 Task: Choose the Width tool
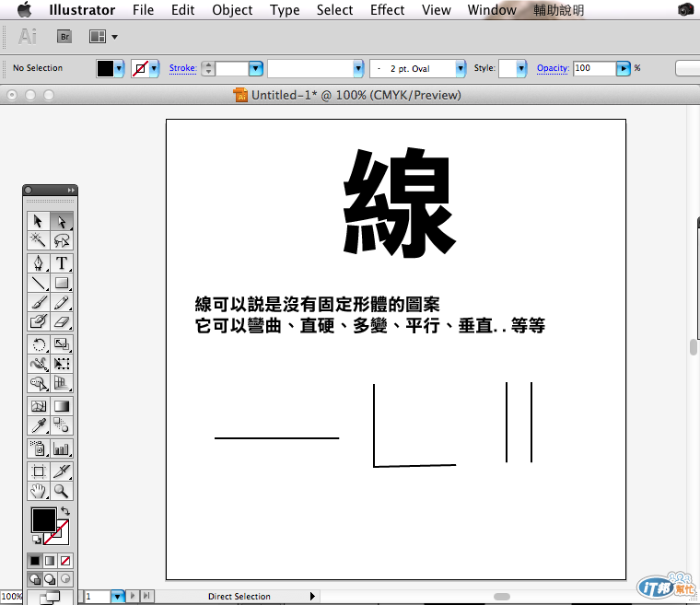coord(39,364)
